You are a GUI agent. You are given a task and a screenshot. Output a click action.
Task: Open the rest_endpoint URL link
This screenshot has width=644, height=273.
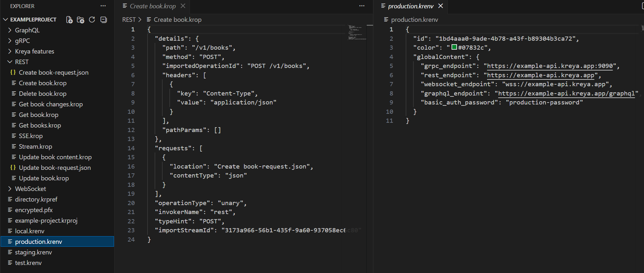click(540, 75)
